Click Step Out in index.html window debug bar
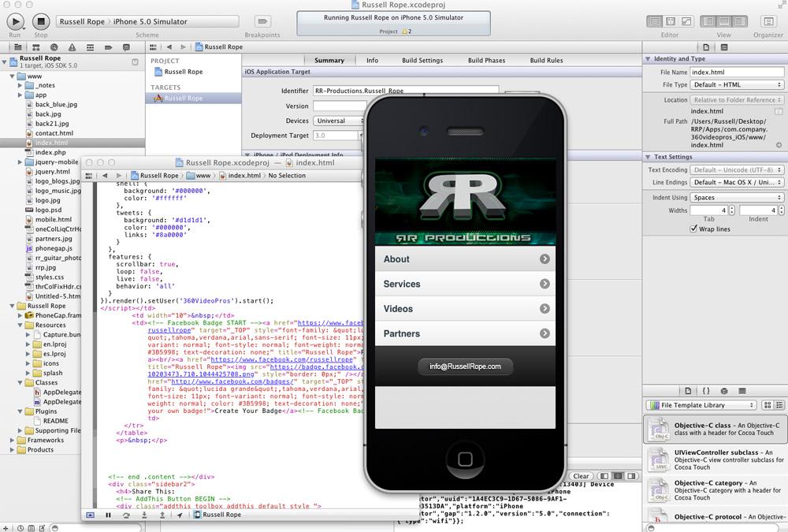 tap(162, 515)
